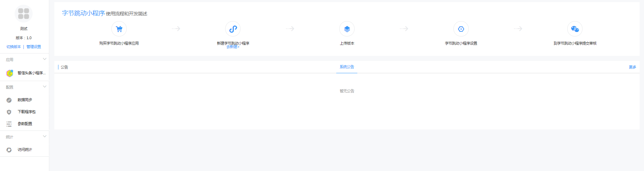The height and width of the screenshot is (171, 644).
Task: Click 更多 to see more announcements
Action: 632,67
